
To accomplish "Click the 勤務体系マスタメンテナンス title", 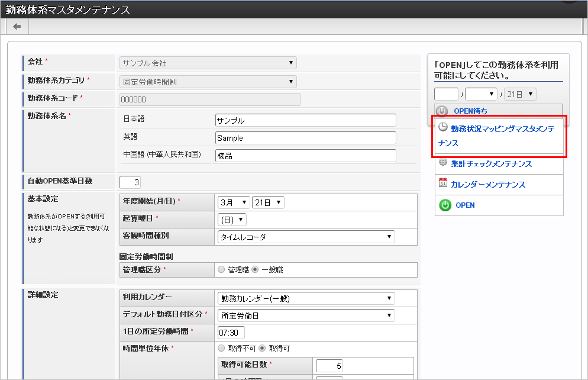I will (x=68, y=9).
